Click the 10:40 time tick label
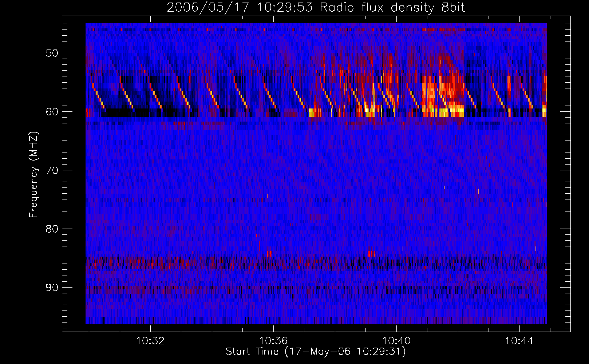Image resolution: width=589 pixels, height=364 pixels. 396,341
